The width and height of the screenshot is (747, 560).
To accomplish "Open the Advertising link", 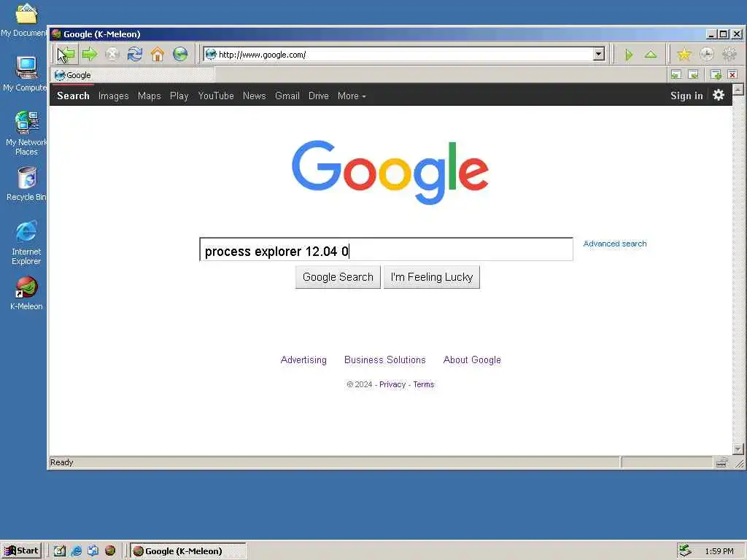I will click(303, 360).
